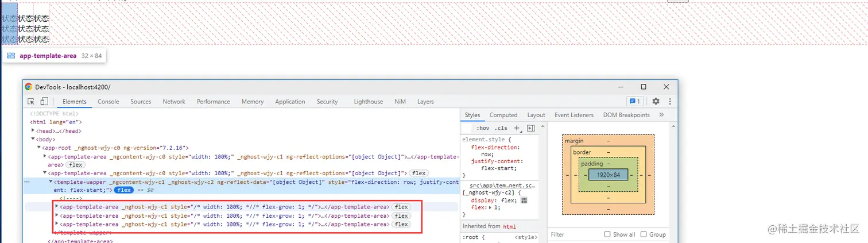The image size is (868, 243).
Task: Toggle the blue flex badge on template-wapper
Action: [x=123, y=190]
